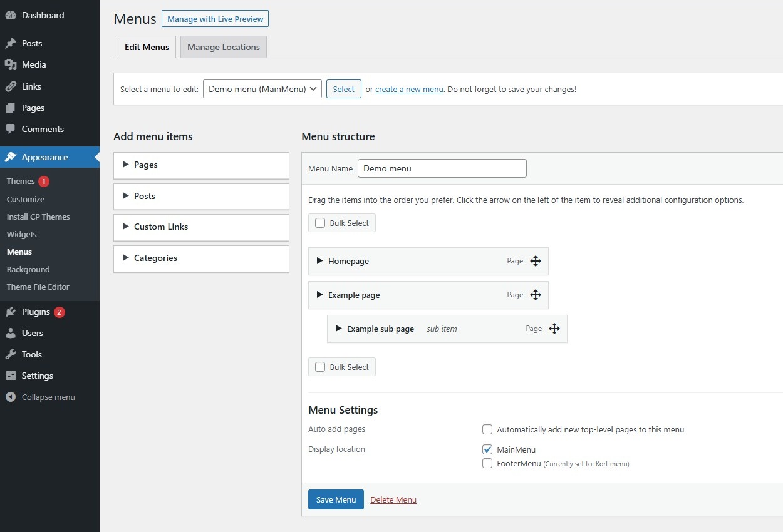Screen dimensions: 783x532
Task: Click the Tools wrench icon
Action: [x=11, y=354]
